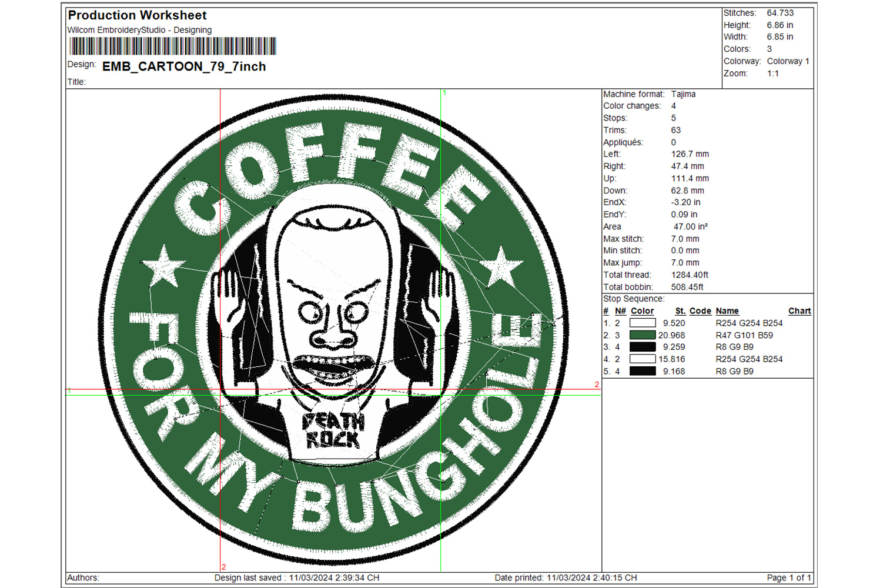The image size is (883, 588).
Task: Click the 'Production Worksheet' heading
Action: [x=138, y=15]
